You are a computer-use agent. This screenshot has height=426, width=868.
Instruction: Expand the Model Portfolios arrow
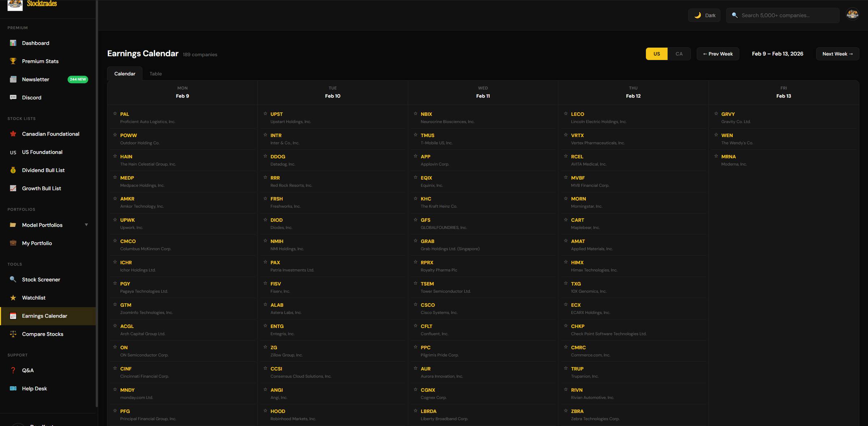86,225
